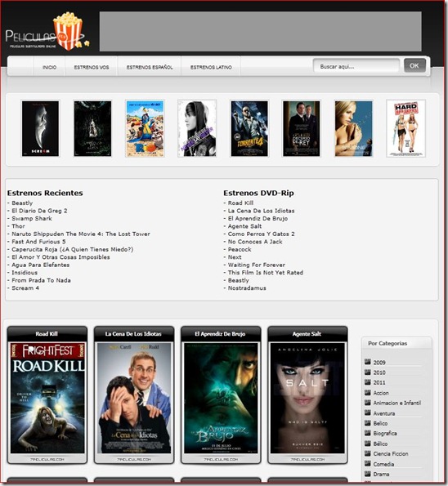Click the Peliculas popcorn logo

click(47, 32)
